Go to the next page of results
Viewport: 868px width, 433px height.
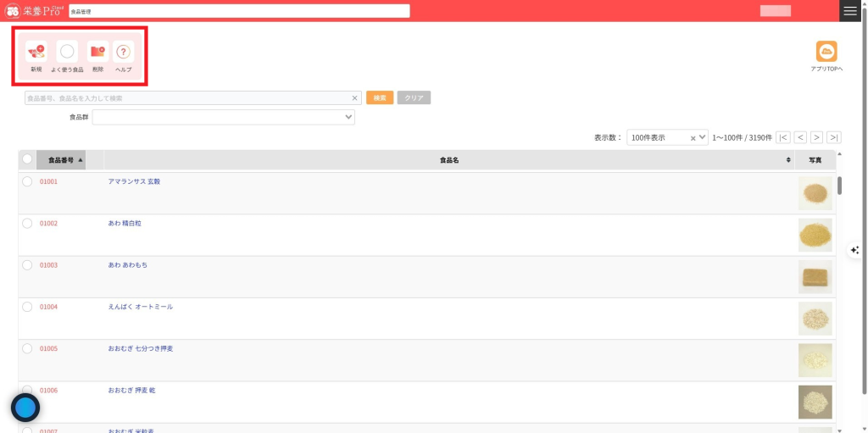pyautogui.click(x=816, y=137)
